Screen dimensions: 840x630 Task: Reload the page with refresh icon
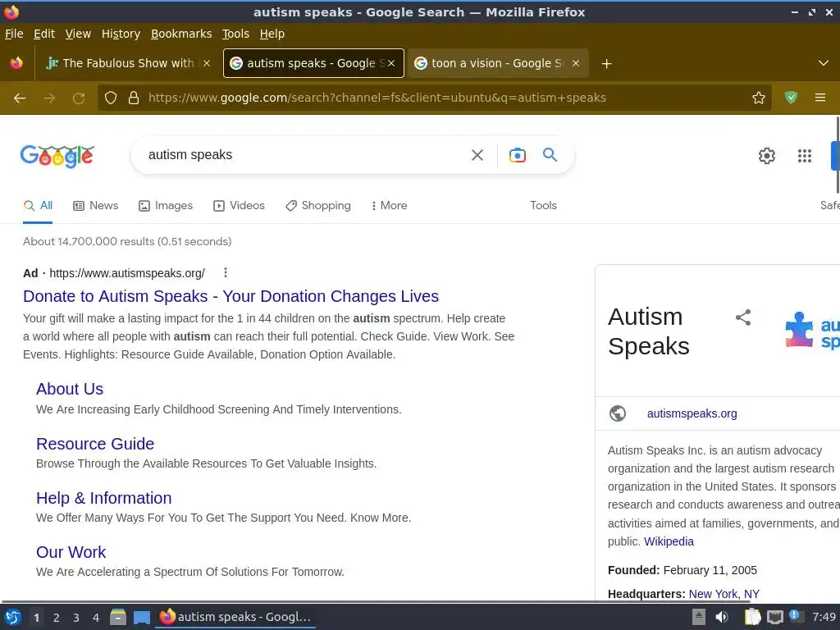click(x=79, y=98)
